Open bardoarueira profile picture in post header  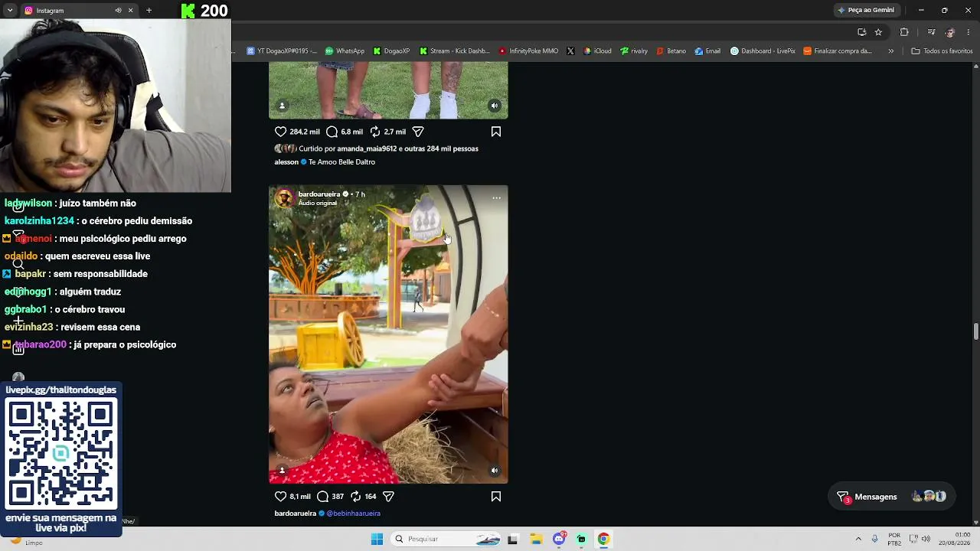(285, 198)
